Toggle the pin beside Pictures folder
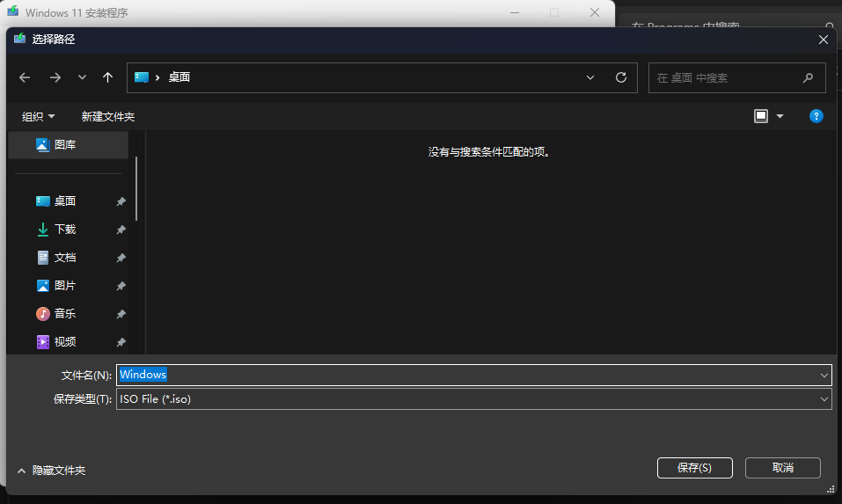 [x=121, y=286]
